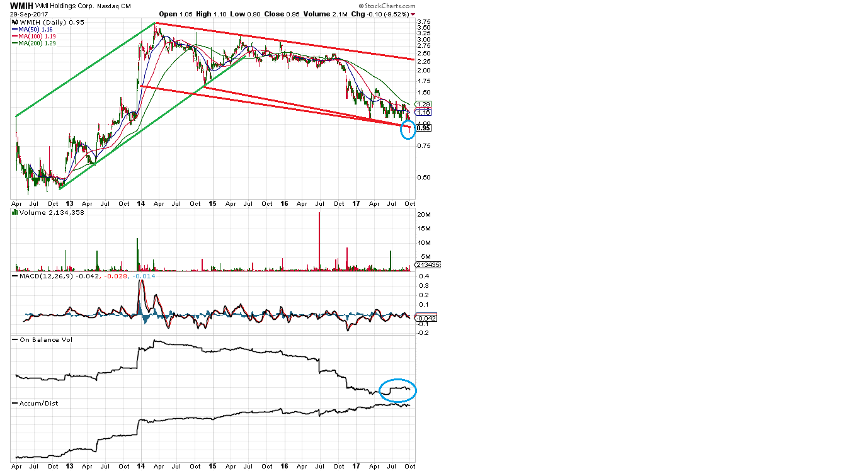Click the 1.29 MA(200) price tag
Image resolution: width=868 pixels, height=471 pixels.
pos(423,105)
